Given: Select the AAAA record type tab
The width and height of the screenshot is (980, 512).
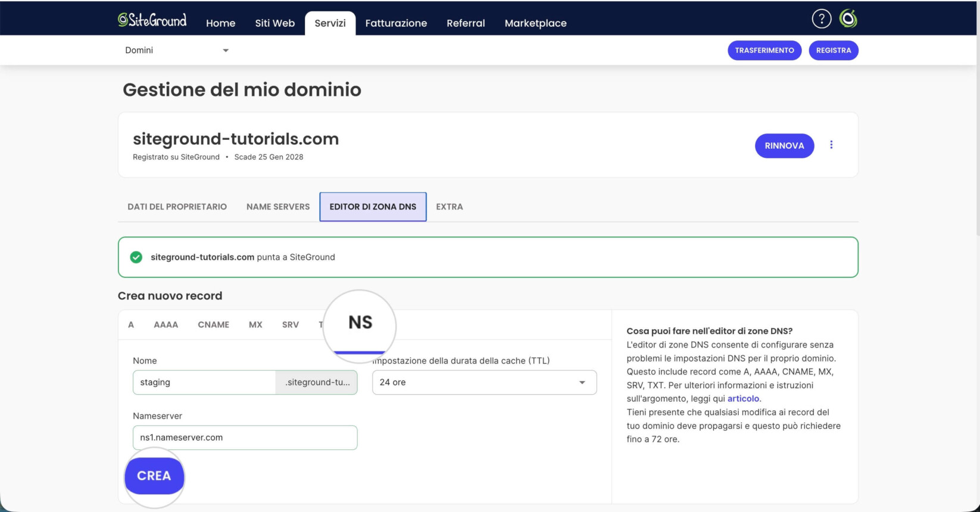Looking at the screenshot, I should (166, 324).
